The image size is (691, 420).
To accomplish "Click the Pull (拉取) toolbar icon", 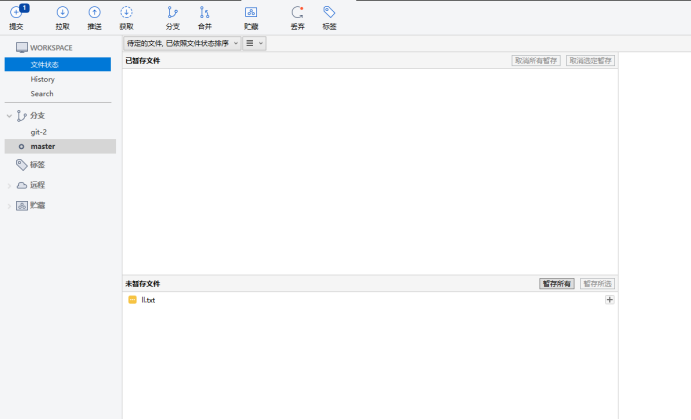I will [63, 12].
